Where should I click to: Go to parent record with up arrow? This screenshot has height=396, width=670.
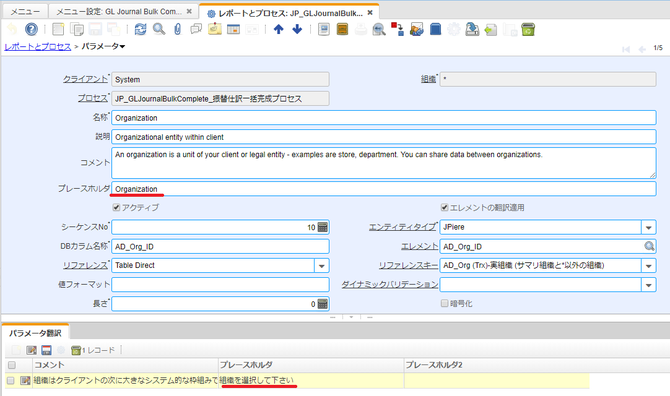click(279, 29)
